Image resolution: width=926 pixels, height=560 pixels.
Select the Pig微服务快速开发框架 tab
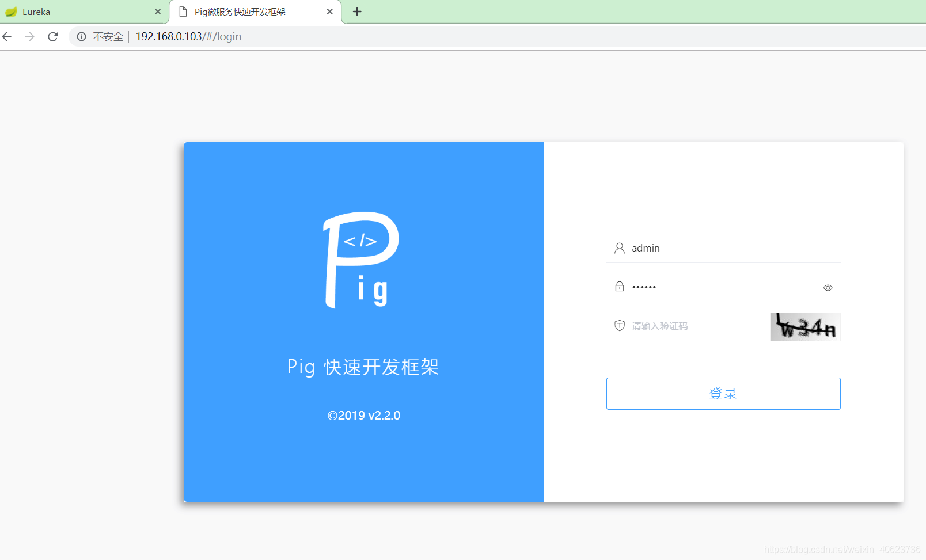click(x=255, y=12)
